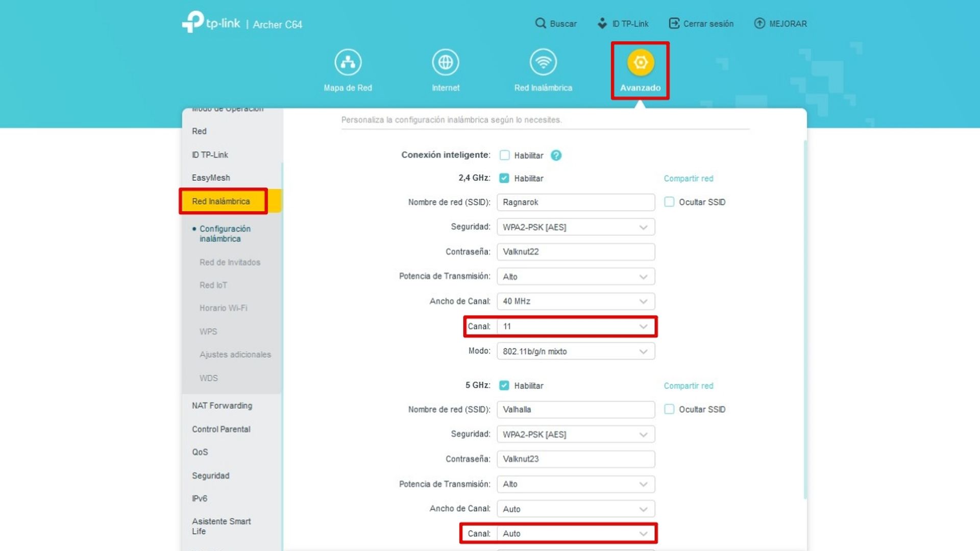Check Ocultar SSID for the 2,4 GHz network
This screenshot has width=980, height=551.
pos(669,202)
